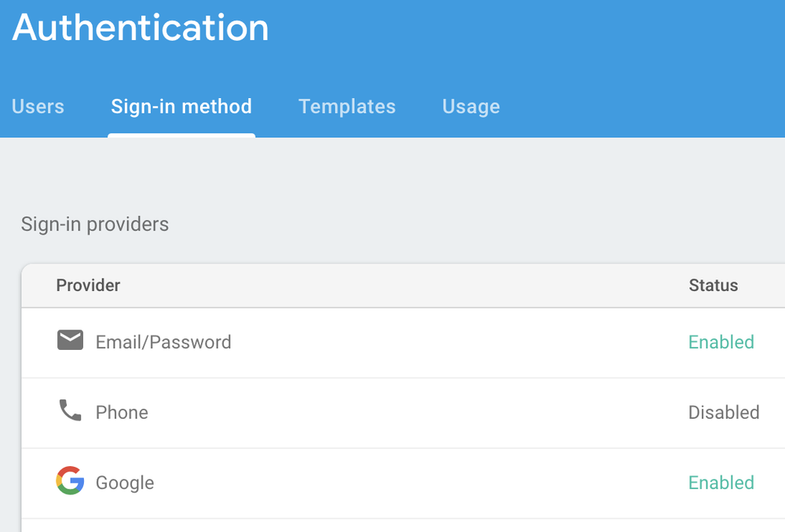Click the Authentication page title
Viewport: 785px width, 532px height.
tap(141, 27)
